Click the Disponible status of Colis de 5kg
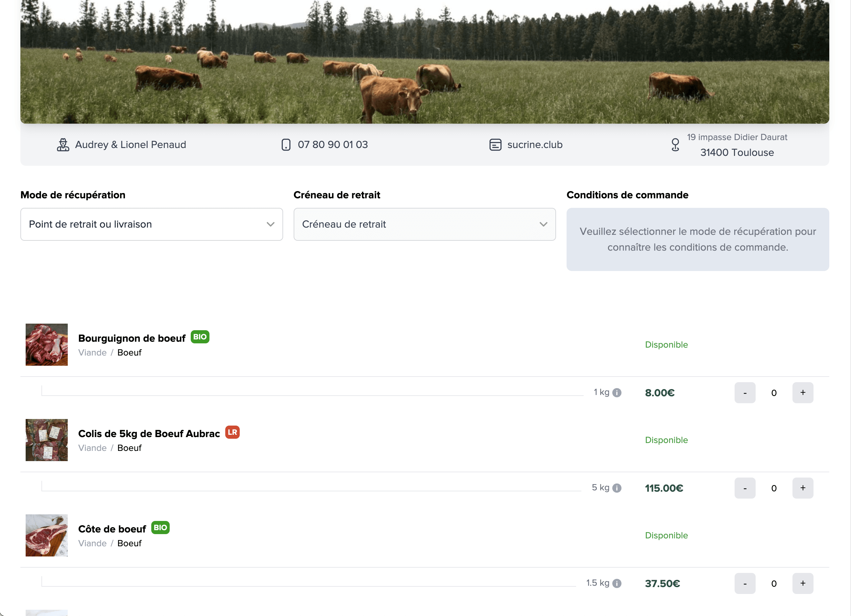Image resolution: width=851 pixels, height=616 pixels. (667, 440)
